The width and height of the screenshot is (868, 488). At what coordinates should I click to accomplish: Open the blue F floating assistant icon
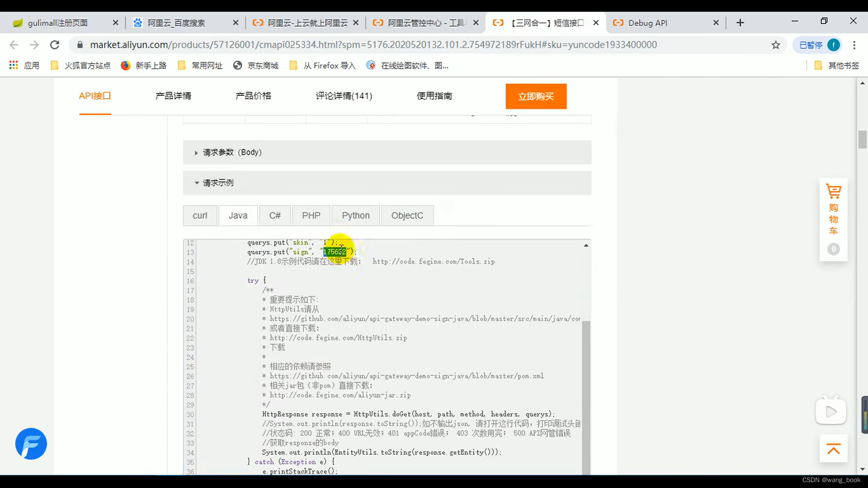tap(31, 444)
